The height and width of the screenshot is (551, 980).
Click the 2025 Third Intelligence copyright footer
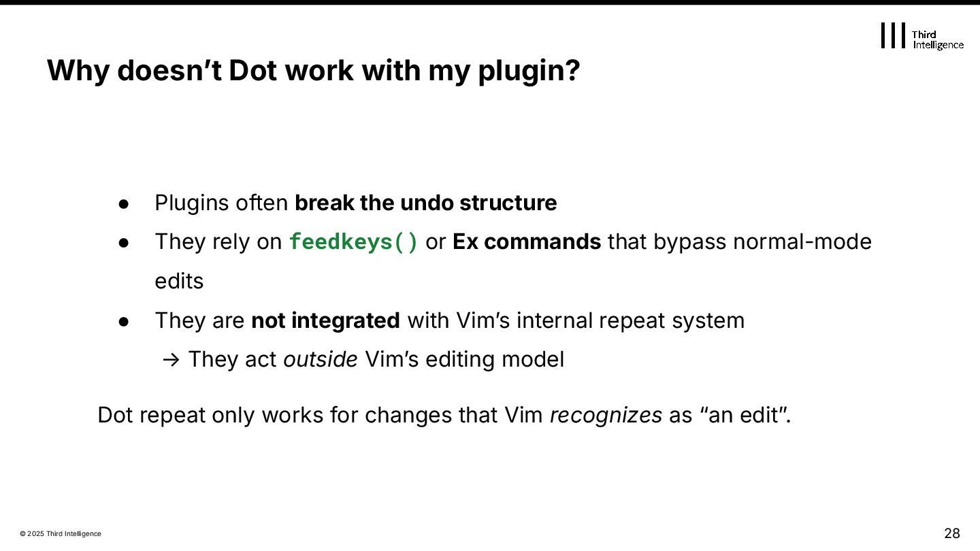pos(61,534)
